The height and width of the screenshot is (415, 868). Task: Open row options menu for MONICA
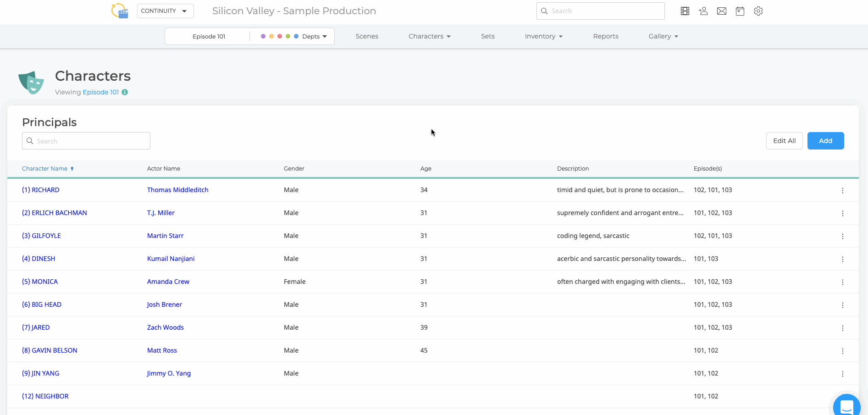click(x=843, y=282)
